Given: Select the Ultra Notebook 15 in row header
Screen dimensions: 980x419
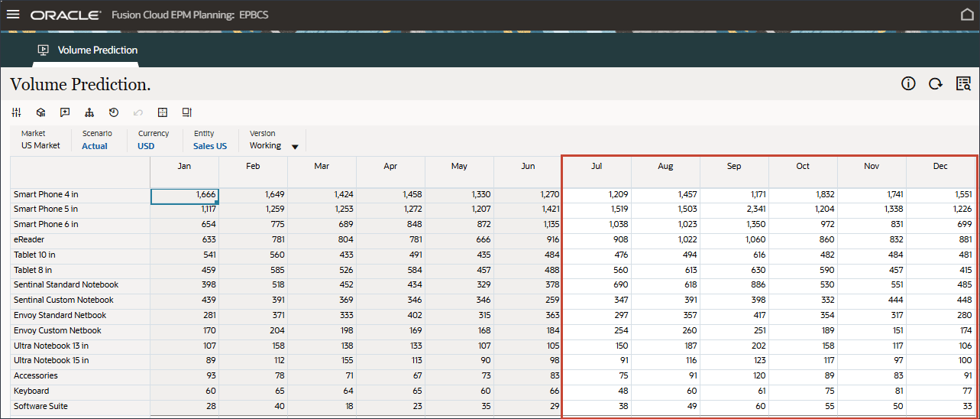Looking at the screenshot, I should 80,360.
